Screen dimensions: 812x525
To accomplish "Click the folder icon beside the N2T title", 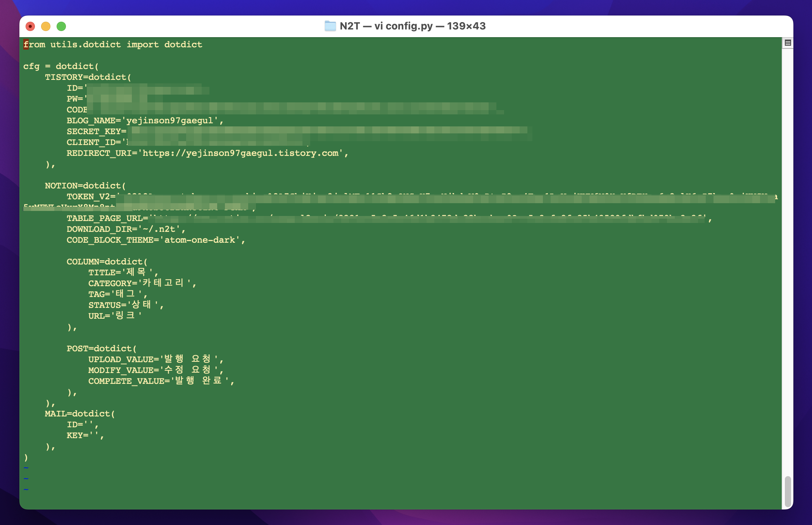I will tap(330, 26).
